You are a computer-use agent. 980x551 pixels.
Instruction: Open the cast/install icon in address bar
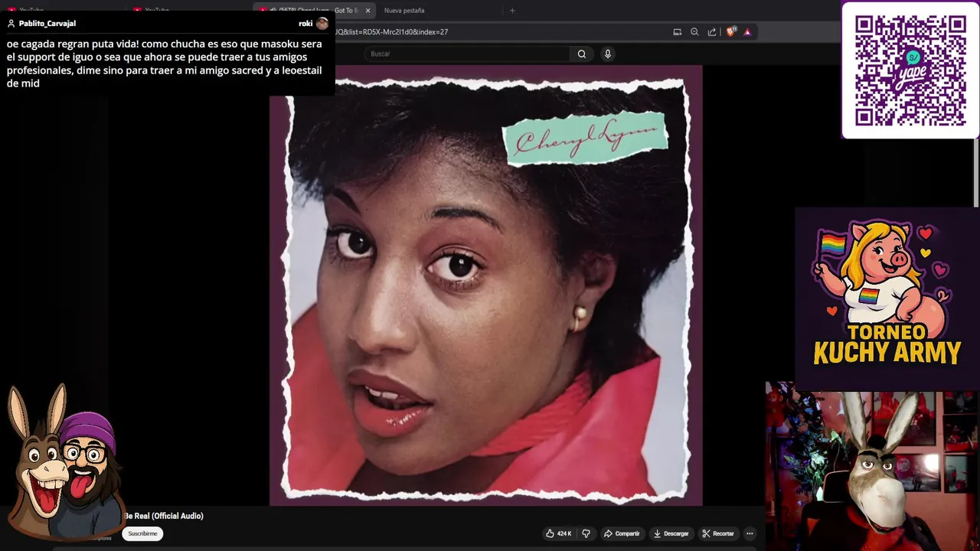[677, 32]
